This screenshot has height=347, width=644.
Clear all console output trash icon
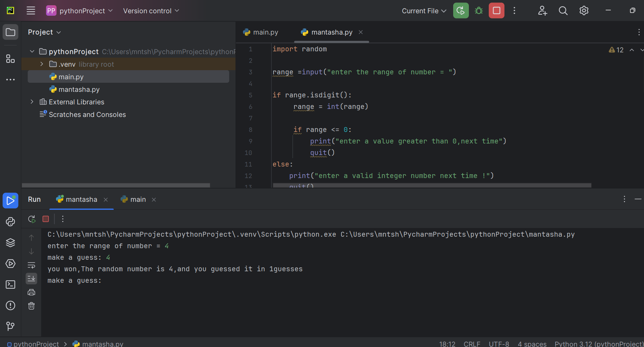tap(31, 306)
